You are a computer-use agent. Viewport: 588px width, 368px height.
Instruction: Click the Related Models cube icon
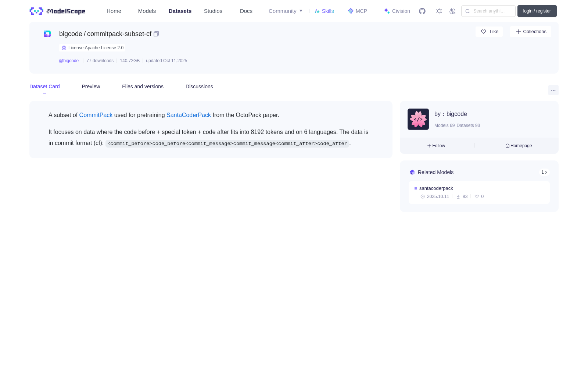(x=412, y=172)
